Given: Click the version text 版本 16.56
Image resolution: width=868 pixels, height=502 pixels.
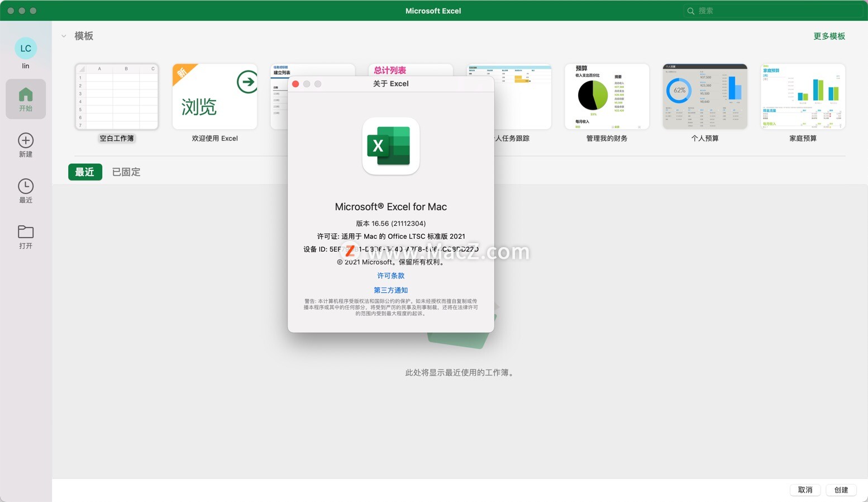Looking at the screenshot, I should (x=391, y=223).
